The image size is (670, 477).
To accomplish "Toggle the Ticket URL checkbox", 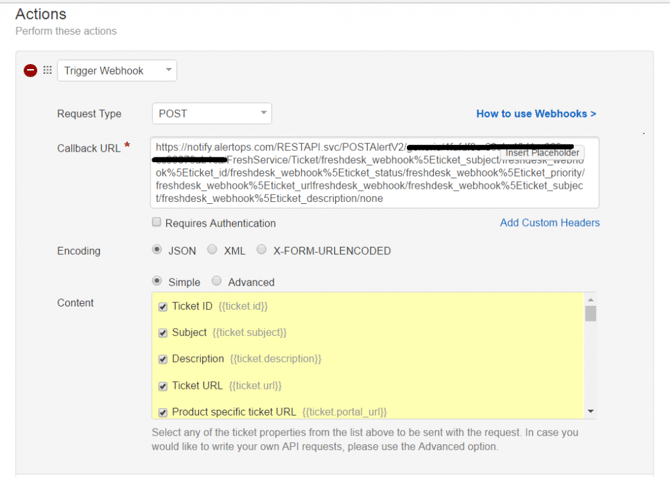I will (x=163, y=386).
